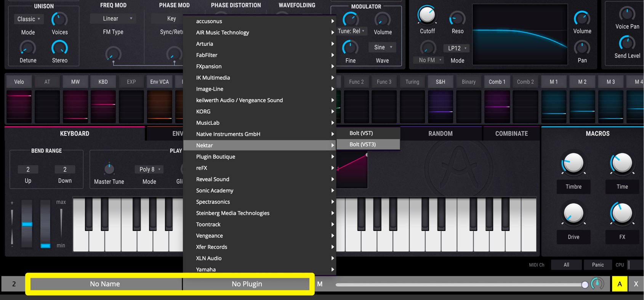Click the round knob in the bottom plugin bar
Viewport: 644px width, 300px height.
pyautogui.click(x=597, y=284)
